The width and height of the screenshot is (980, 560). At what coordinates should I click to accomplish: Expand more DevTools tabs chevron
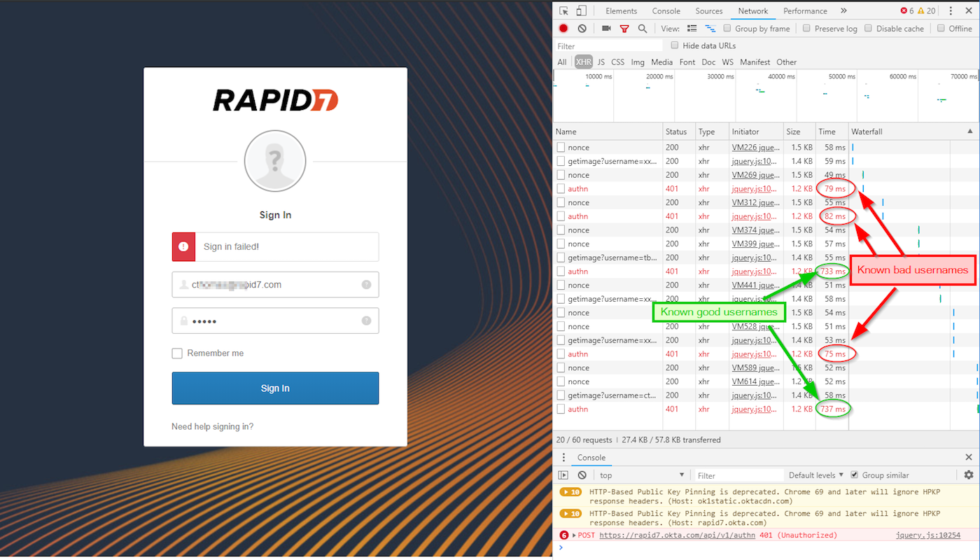[843, 11]
